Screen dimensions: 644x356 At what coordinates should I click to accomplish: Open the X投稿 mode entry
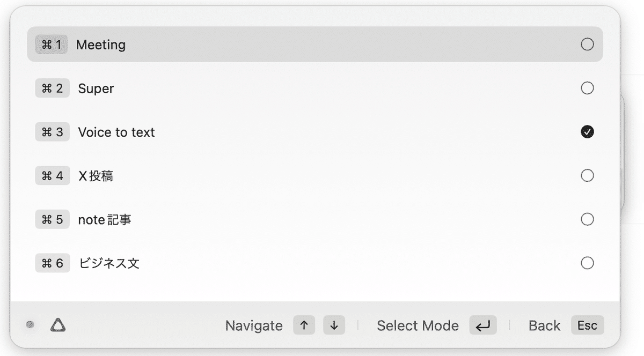coord(96,176)
